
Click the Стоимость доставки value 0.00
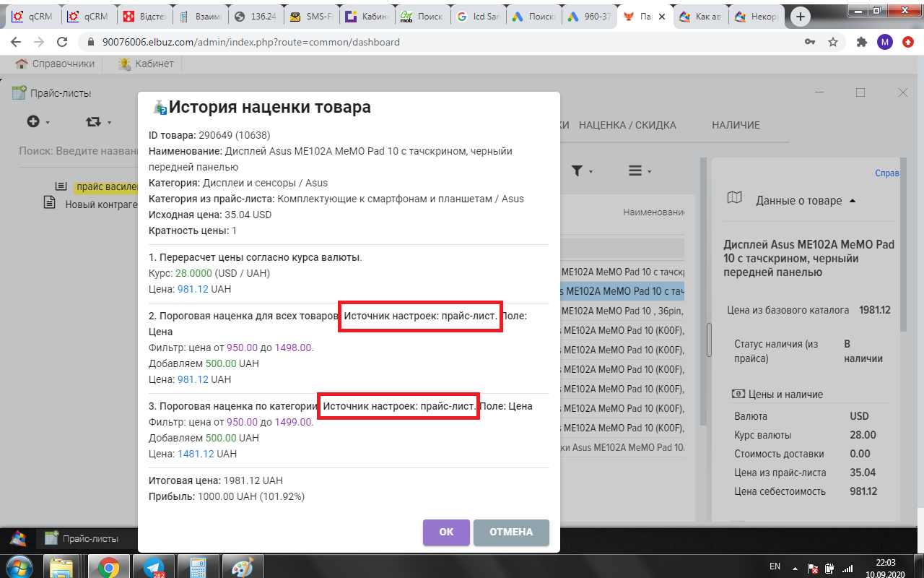pos(860,454)
